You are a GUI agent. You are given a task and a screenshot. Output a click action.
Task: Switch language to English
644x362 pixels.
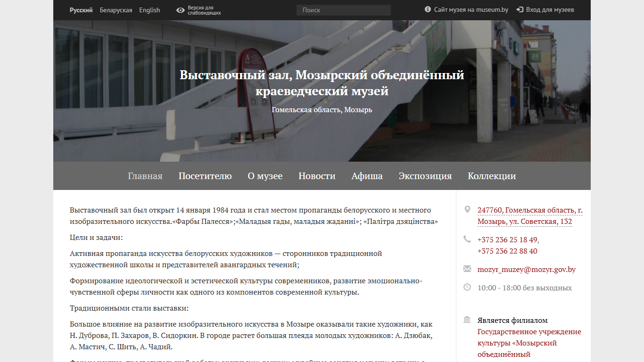(149, 10)
